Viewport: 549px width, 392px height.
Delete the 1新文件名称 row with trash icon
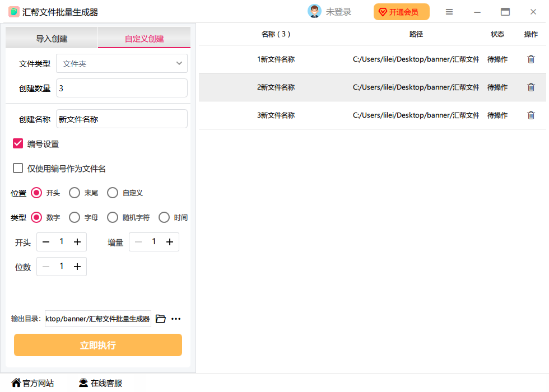tap(531, 59)
